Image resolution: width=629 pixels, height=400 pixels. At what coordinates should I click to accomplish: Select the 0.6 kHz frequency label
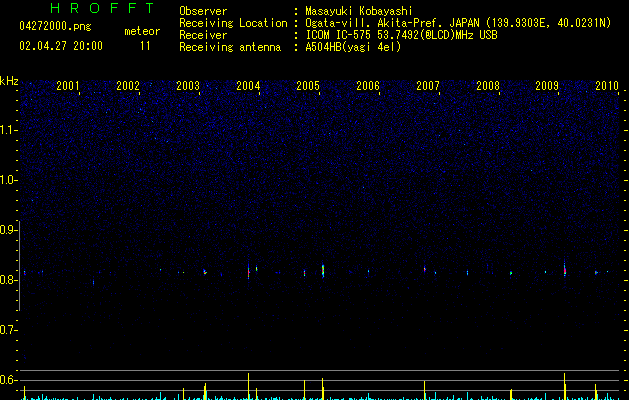coord(8,380)
